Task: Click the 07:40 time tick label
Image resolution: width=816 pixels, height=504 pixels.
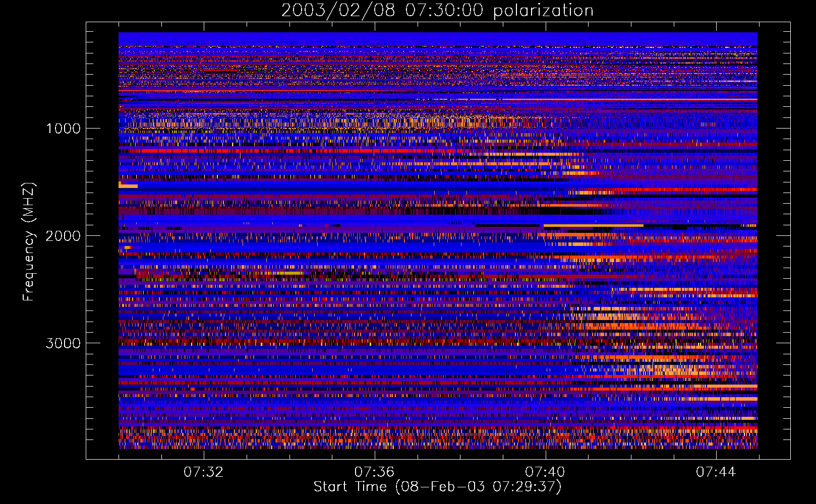Action: click(x=545, y=472)
